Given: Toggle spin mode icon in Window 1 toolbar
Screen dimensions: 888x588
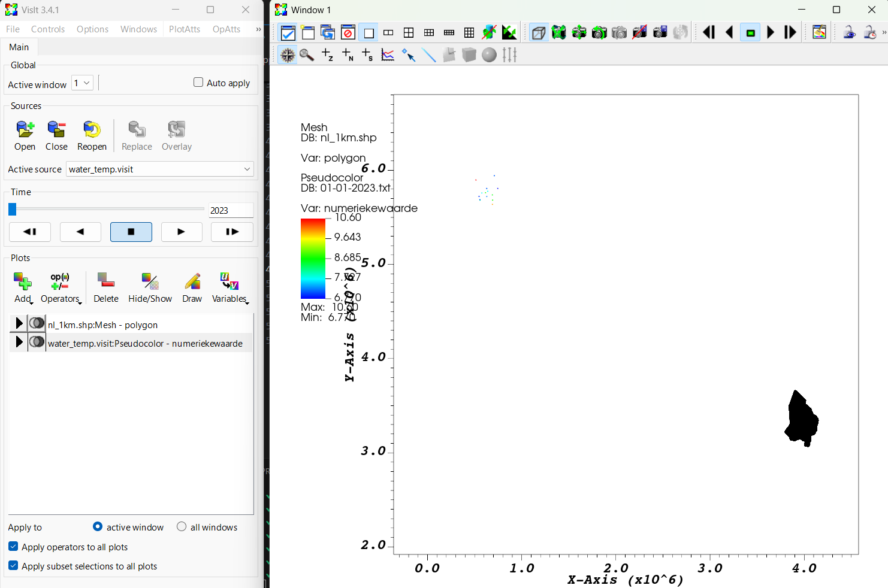Looking at the screenshot, I should coord(680,33).
